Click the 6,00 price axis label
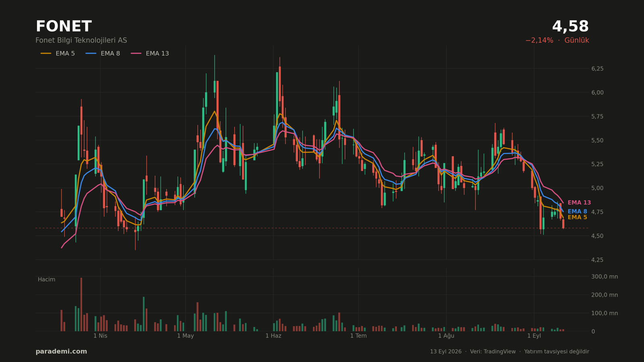The width and height of the screenshot is (644, 362). 597,93
